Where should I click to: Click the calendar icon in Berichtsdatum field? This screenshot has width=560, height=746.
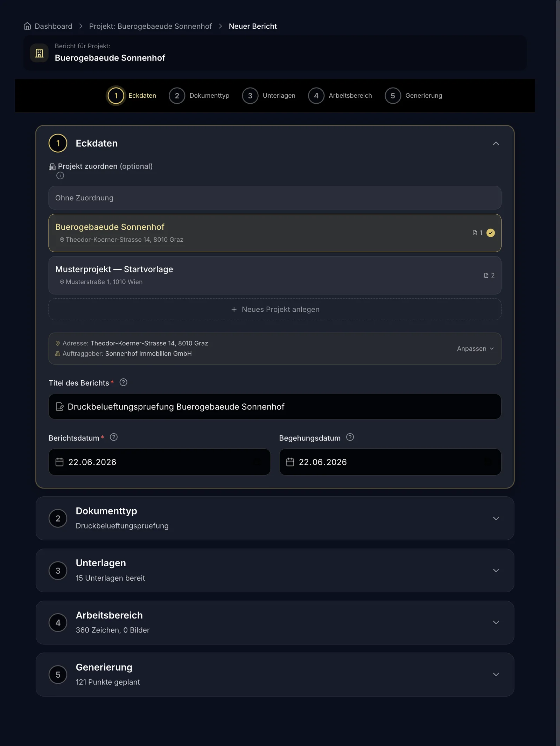(x=59, y=462)
